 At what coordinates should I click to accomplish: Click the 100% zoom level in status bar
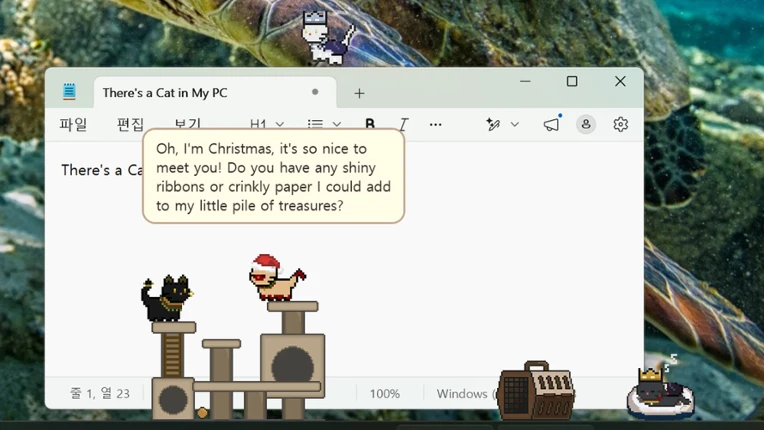(384, 393)
